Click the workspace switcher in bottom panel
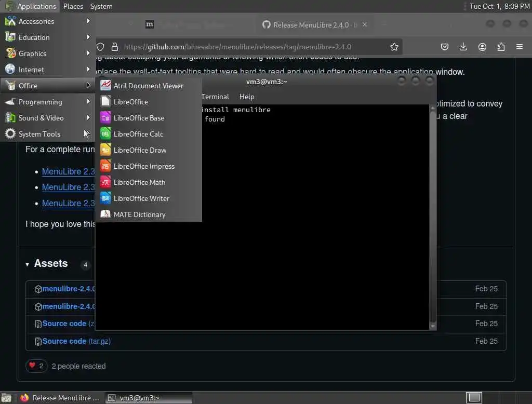Viewport: 532px width, 404px height. pyautogui.click(x=474, y=398)
